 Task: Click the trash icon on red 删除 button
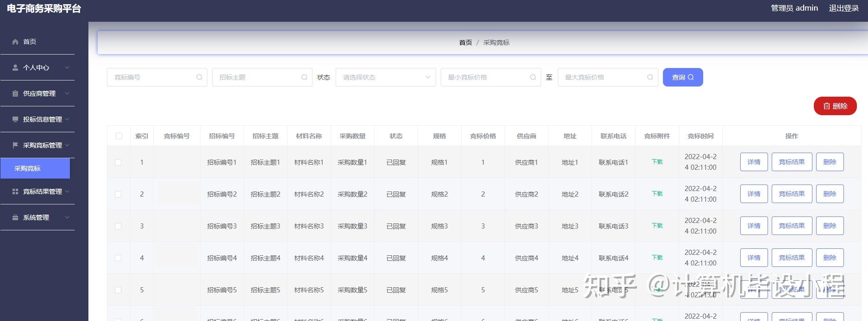click(x=827, y=106)
